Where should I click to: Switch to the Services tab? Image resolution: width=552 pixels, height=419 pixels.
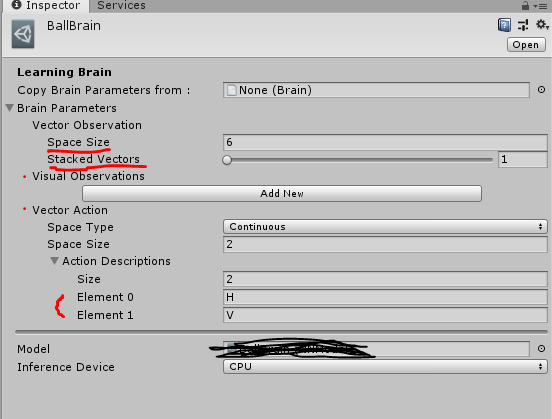click(121, 6)
